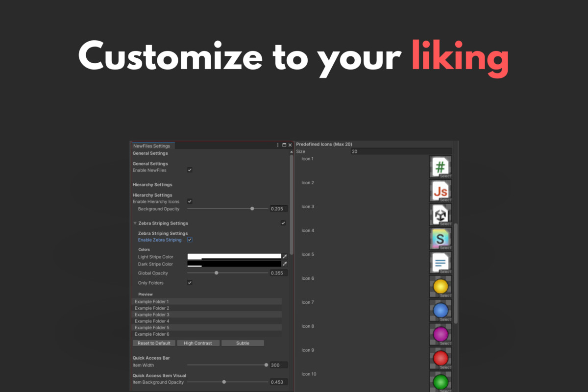Select the blue sphere icon for Icon 7
Image resolution: width=588 pixels, height=392 pixels.
tap(441, 311)
